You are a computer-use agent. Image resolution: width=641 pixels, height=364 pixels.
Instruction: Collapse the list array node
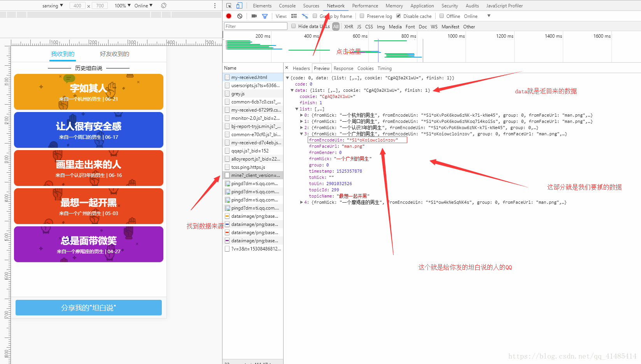click(297, 109)
